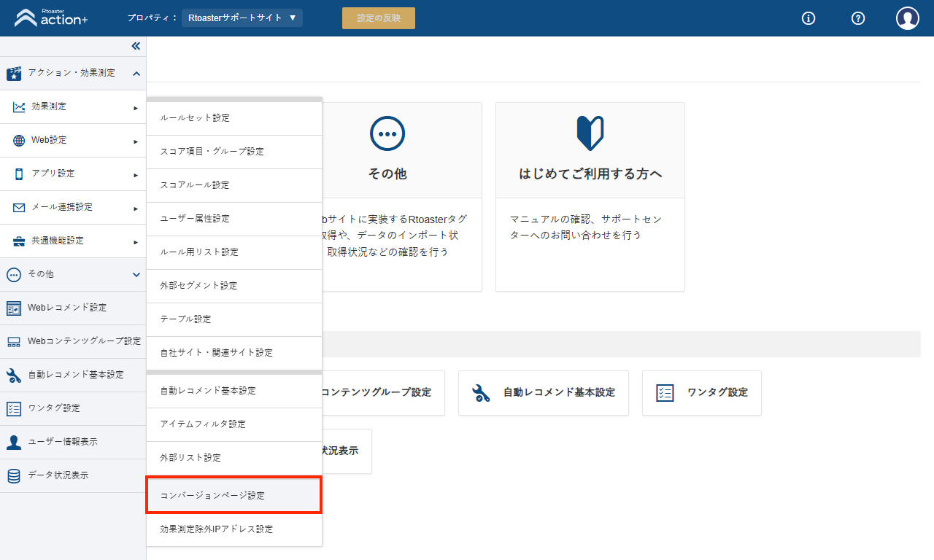This screenshot has height=560, width=934.
Task: Select ルールセット設定 from the flyout menu
Action: 234,118
